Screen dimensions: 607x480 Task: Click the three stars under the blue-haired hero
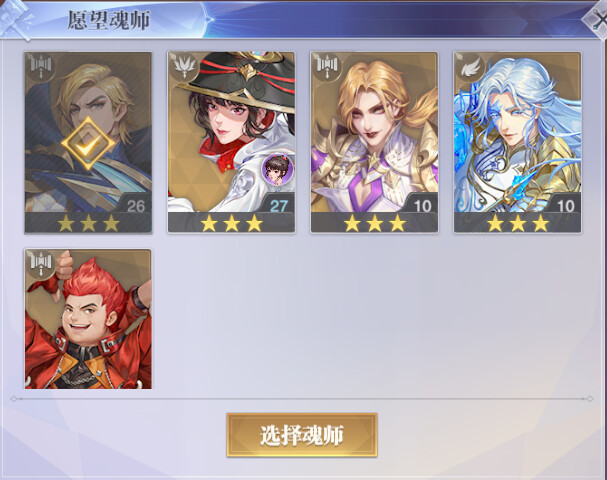pyautogui.click(x=518, y=223)
